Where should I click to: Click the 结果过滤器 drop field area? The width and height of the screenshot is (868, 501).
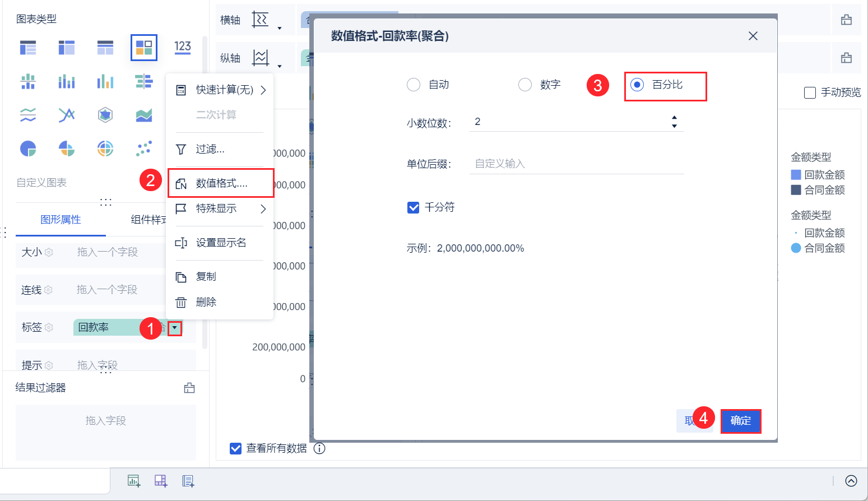point(106,432)
